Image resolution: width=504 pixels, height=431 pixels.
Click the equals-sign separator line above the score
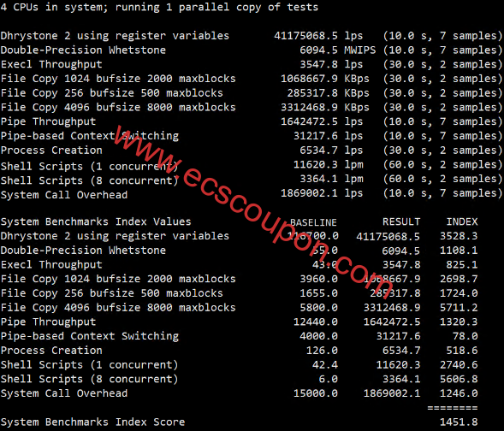[x=453, y=408]
